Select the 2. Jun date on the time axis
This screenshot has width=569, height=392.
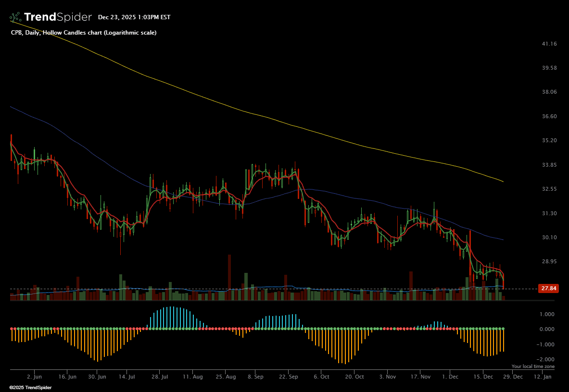(x=35, y=377)
